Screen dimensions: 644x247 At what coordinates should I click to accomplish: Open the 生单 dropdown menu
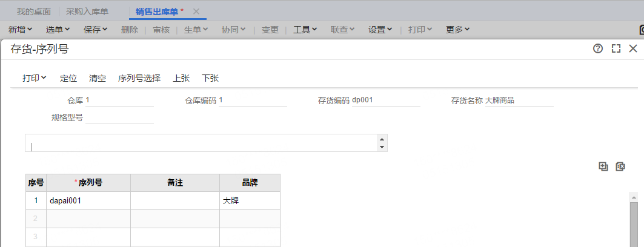[196, 30]
